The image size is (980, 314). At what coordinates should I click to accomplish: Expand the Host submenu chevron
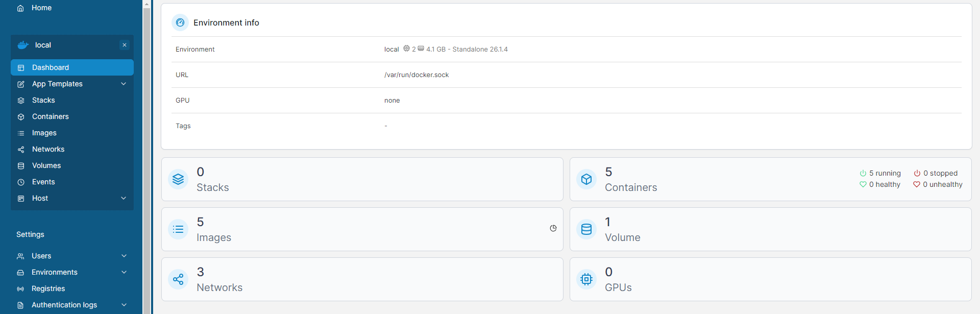coord(124,198)
